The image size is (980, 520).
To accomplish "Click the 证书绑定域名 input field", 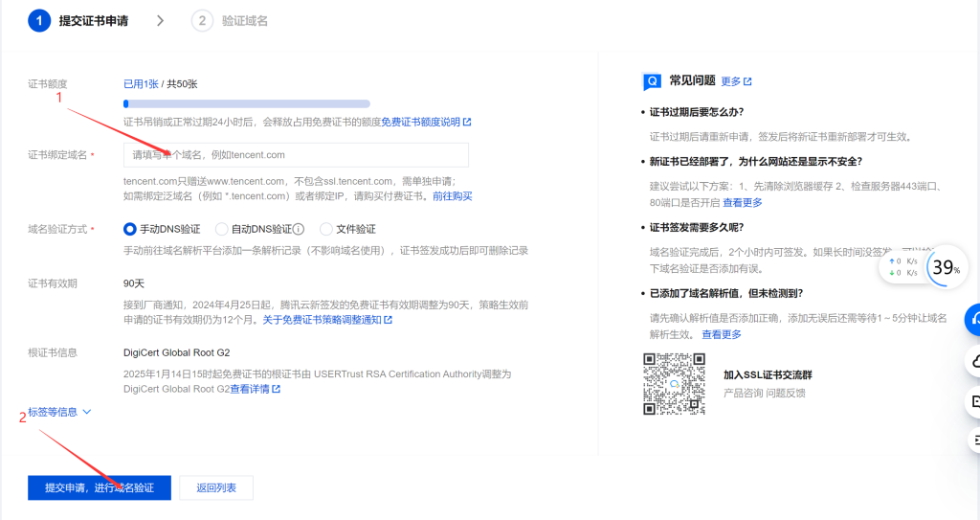I will [296, 155].
